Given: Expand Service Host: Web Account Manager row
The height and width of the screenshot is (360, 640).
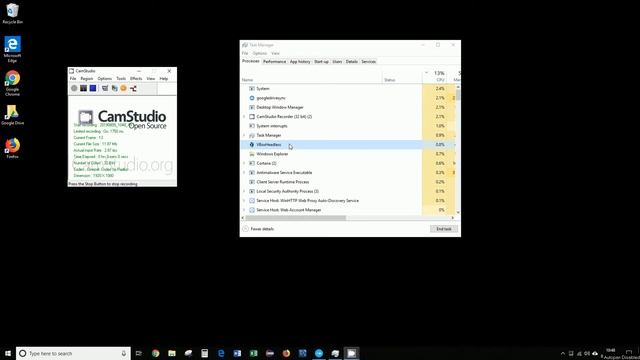Looking at the screenshot, I should pyautogui.click(x=244, y=210).
